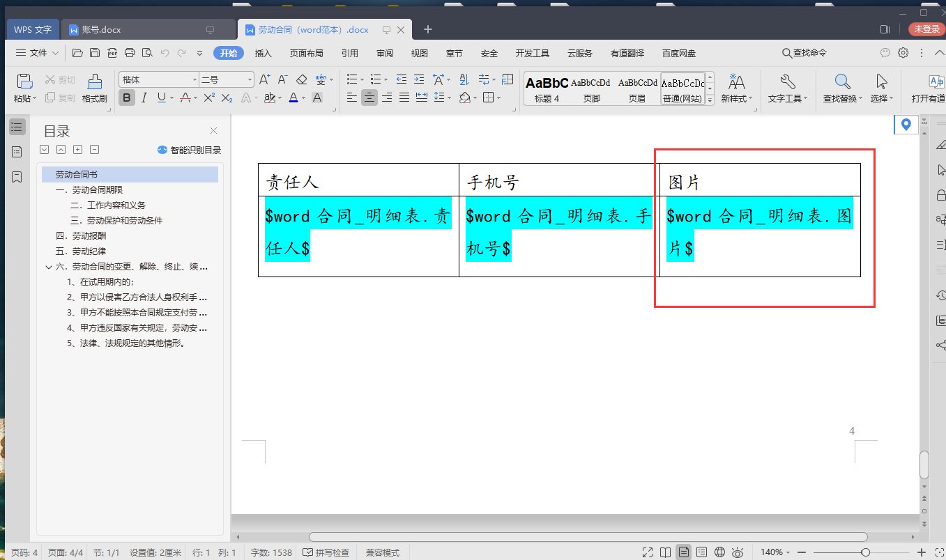Click the zoom slider handle

(865, 552)
